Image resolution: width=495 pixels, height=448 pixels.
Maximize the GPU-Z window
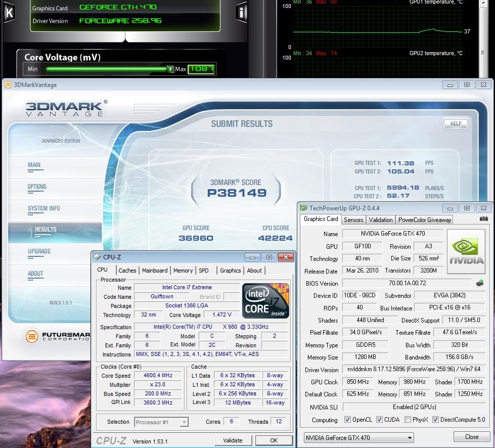pyautogui.click(x=467, y=208)
